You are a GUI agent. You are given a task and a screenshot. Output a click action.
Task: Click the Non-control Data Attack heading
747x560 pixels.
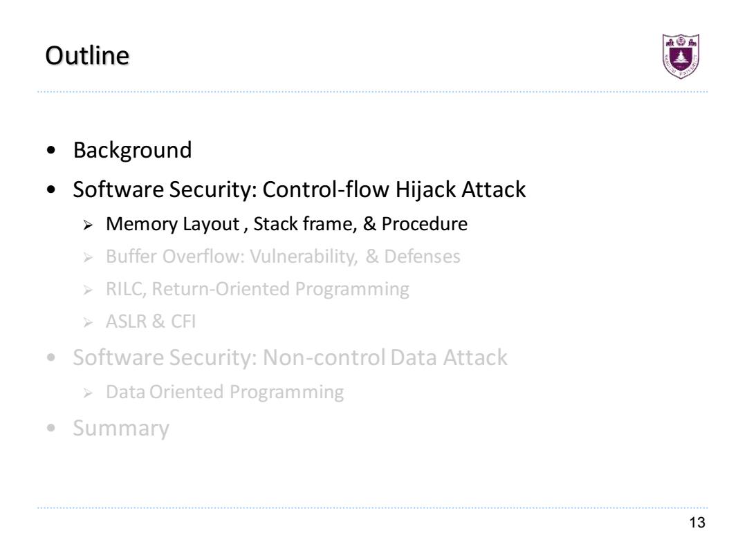290,357
